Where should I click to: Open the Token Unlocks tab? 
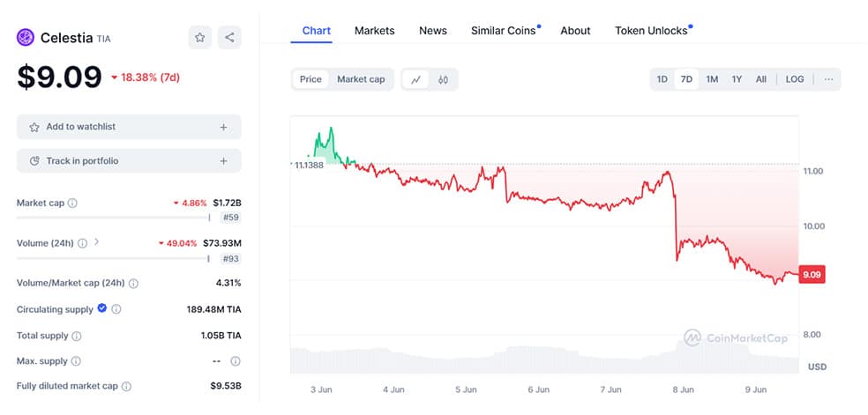[652, 31]
